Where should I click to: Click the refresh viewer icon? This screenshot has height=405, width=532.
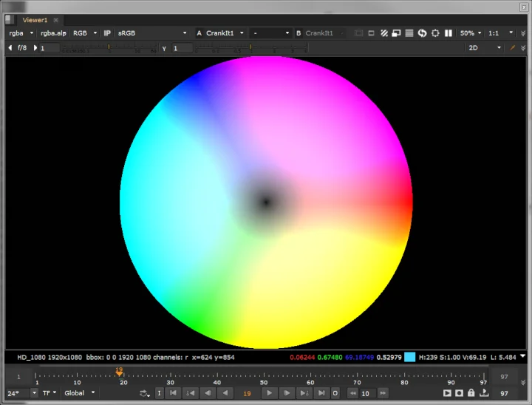(x=422, y=33)
